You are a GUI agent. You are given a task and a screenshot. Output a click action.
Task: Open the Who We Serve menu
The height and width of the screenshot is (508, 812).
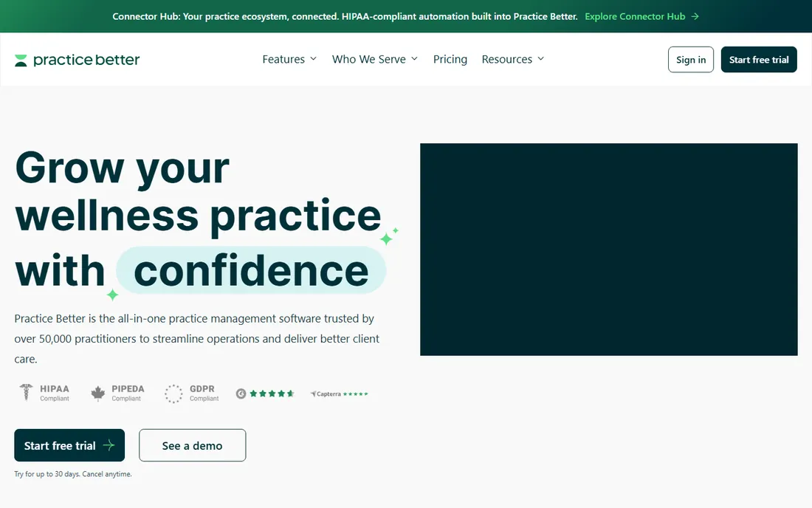[375, 59]
